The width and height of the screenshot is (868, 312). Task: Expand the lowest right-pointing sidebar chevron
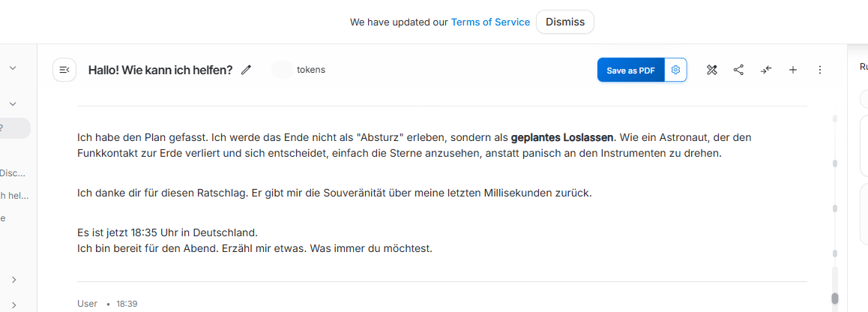[13, 304]
